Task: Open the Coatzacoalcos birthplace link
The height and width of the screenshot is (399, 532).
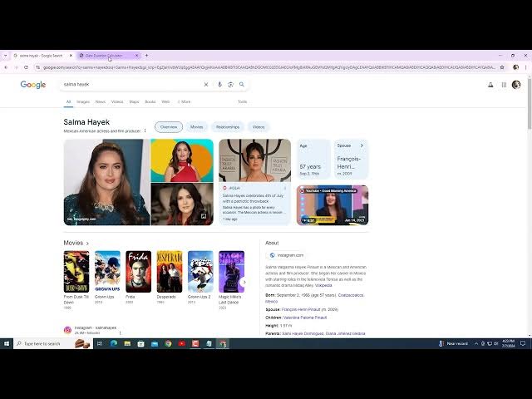Action: (x=351, y=295)
